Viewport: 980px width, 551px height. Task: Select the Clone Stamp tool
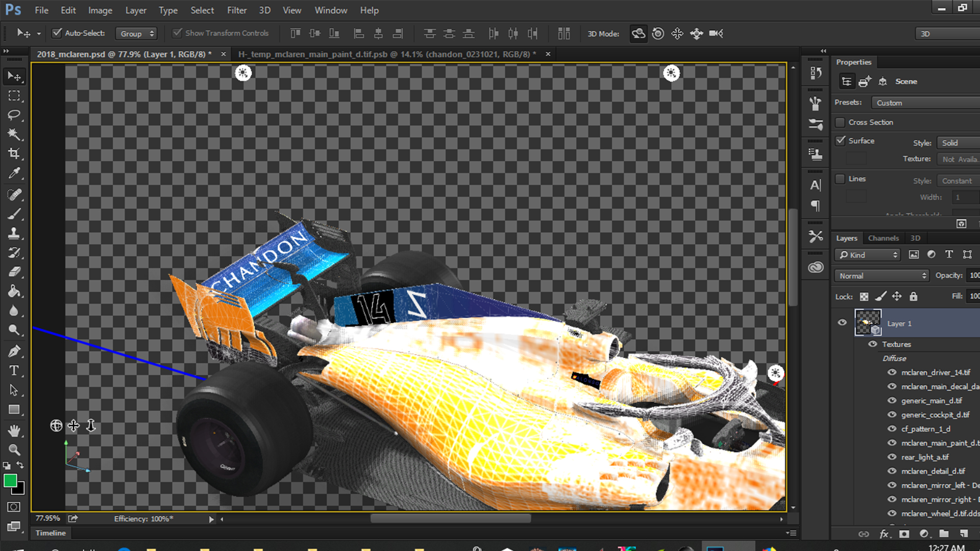14,234
